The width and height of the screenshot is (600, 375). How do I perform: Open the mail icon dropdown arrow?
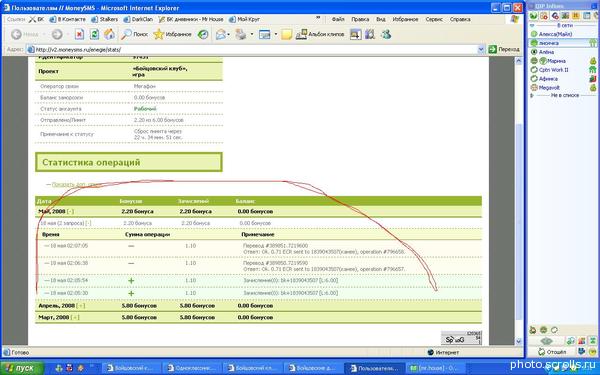228,34
